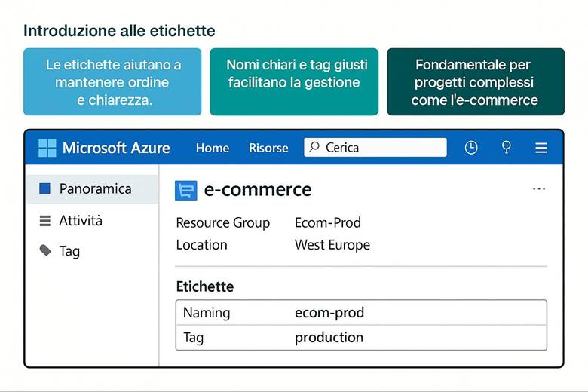This screenshot has width=588, height=392.
Task: Click the Tag cell in Etichette table
Action: click(x=194, y=338)
